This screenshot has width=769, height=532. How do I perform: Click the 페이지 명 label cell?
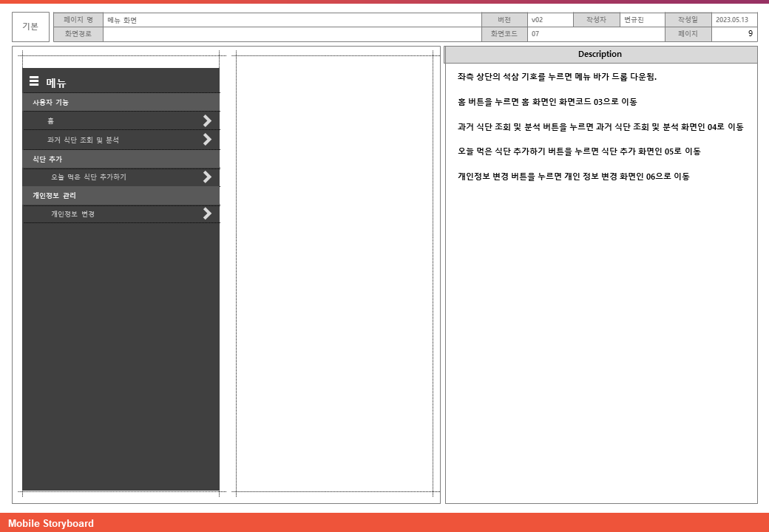(x=78, y=20)
